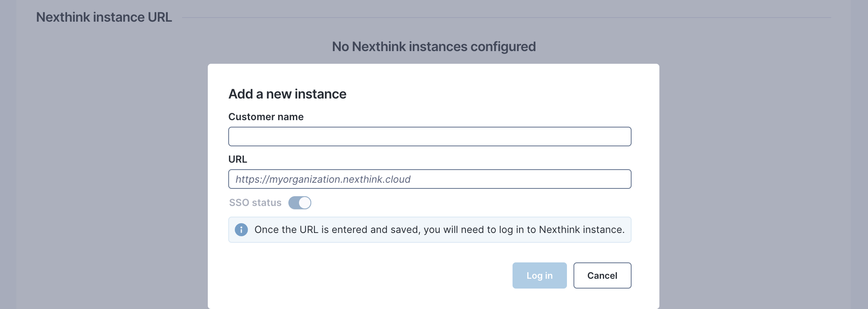Viewport: 868px width, 309px height.
Task: Select the "Nexthink instance URL" section heading
Action: pos(104,17)
